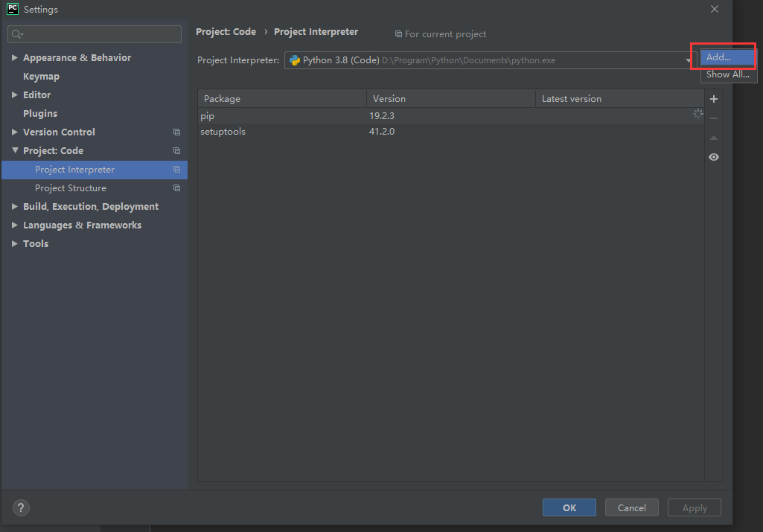The image size is (763, 532).
Task: Expand the Tools section
Action: click(15, 243)
